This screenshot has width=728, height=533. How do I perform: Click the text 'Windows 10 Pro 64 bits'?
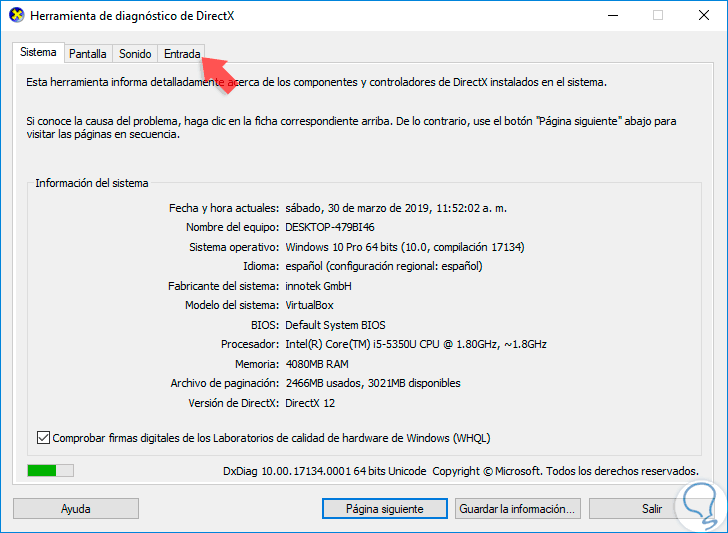341,247
